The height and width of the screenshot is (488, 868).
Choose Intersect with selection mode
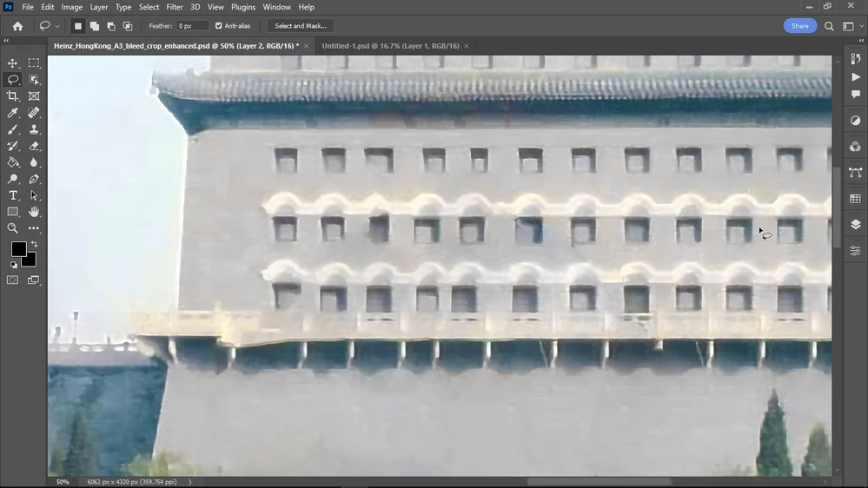tap(128, 26)
